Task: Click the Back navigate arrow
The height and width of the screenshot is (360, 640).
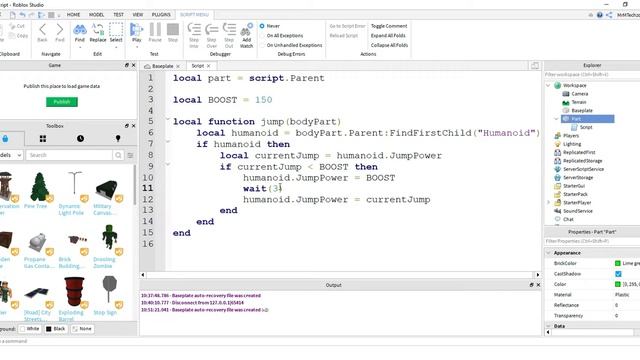Action: [42, 30]
